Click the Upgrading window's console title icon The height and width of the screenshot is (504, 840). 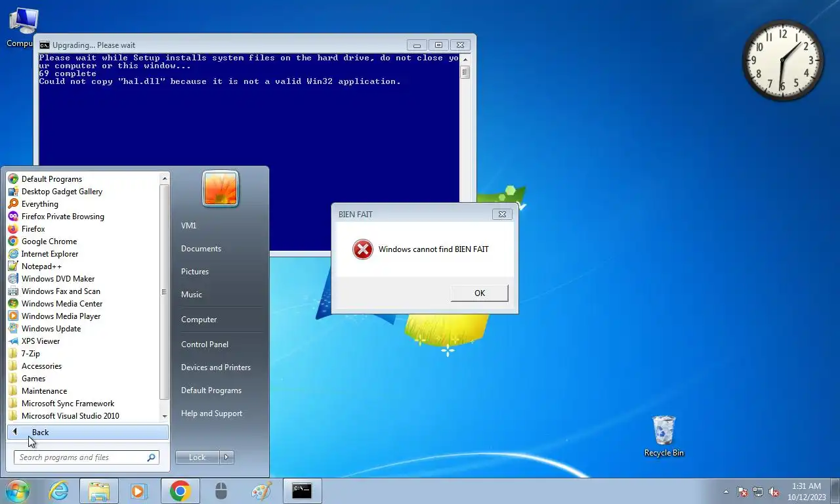tap(45, 45)
